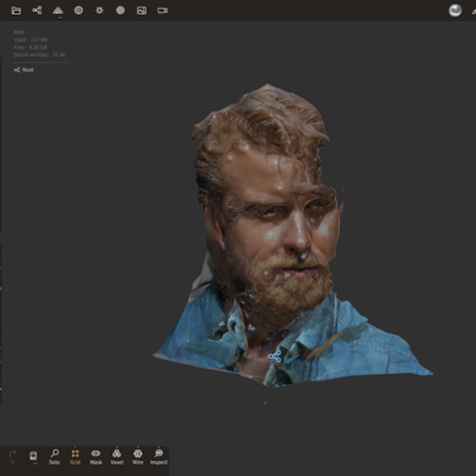The width and height of the screenshot is (476, 476).
Task: Open the Inspect tool
Action: pyautogui.click(x=159, y=456)
